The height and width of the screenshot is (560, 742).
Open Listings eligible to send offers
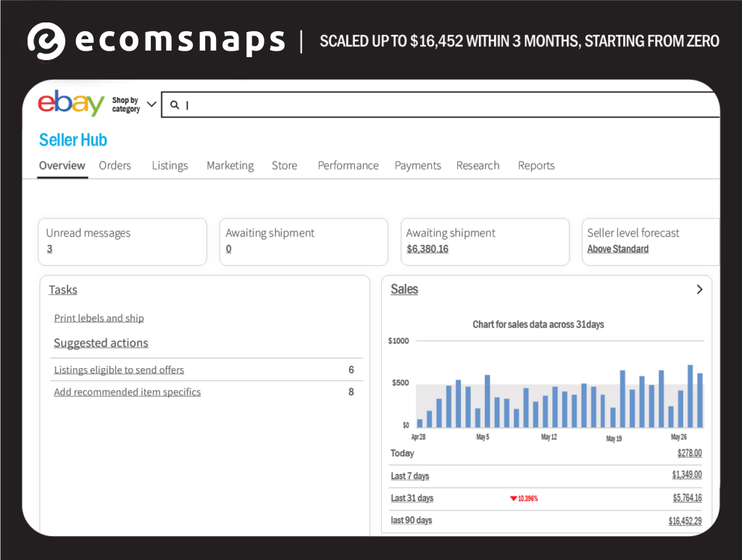(119, 370)
